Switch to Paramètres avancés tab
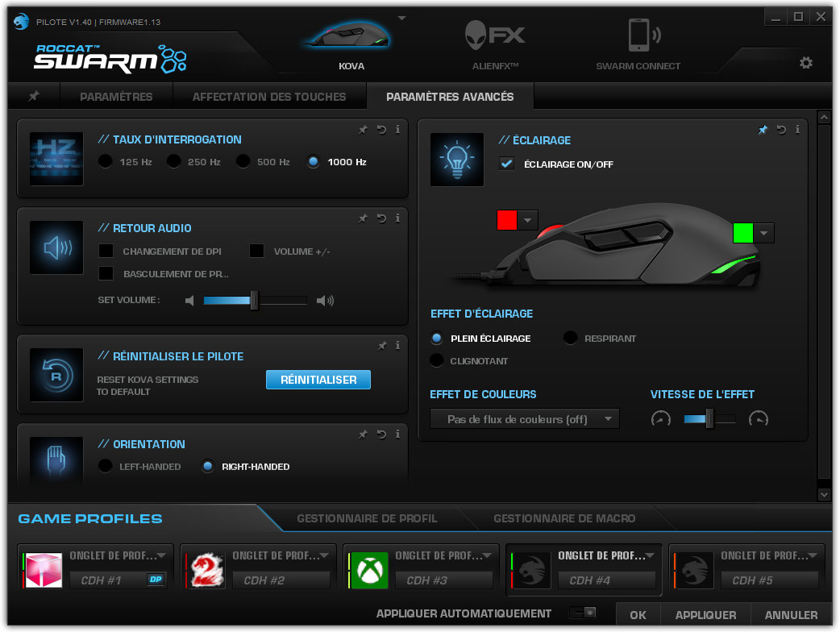Image resolution: width=840 pixels, height=632 pixels. [450, 97]
